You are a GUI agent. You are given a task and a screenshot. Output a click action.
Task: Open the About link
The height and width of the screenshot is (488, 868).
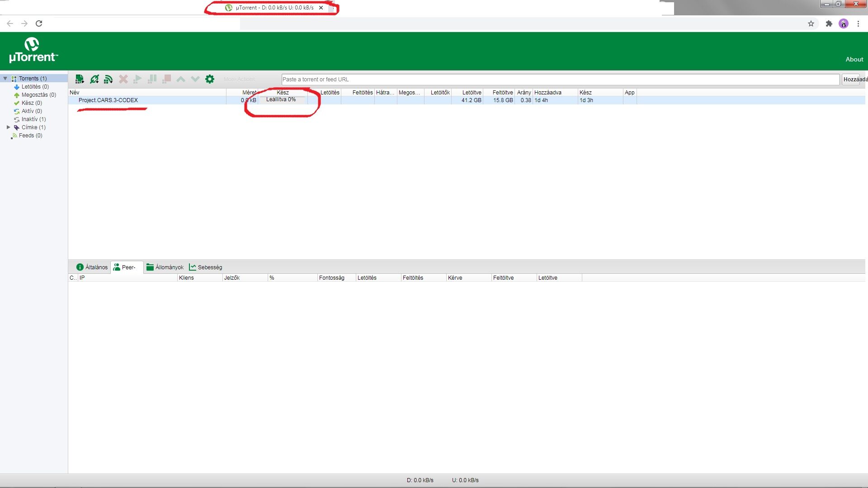click(x=854, y=59)
